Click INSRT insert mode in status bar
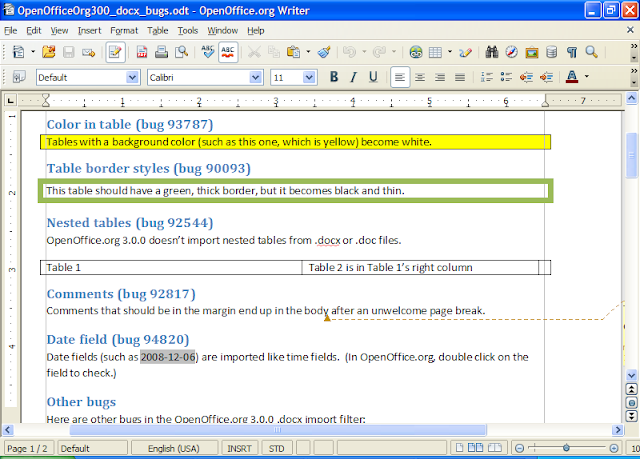The height and width of the screenshot is (459, 640). point(240,449)
